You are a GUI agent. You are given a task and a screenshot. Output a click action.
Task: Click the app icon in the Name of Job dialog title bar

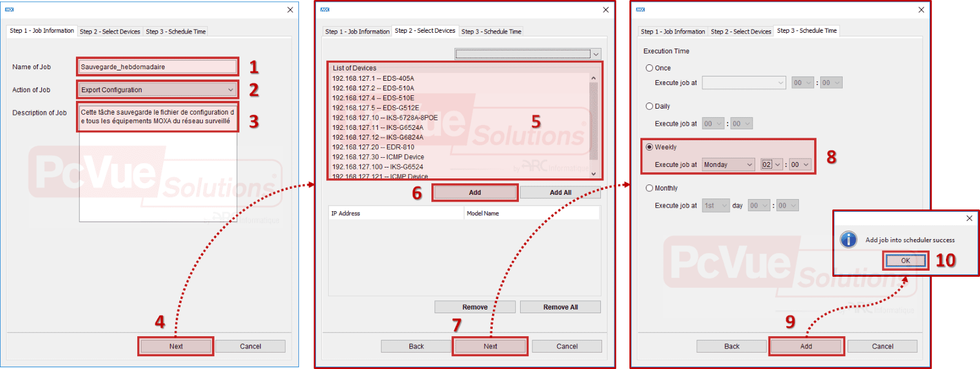click(x=9, y=10)
